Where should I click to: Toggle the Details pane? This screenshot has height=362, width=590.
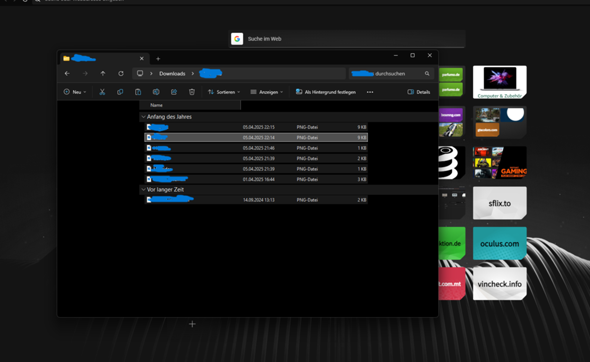click(x=418, y=92)
